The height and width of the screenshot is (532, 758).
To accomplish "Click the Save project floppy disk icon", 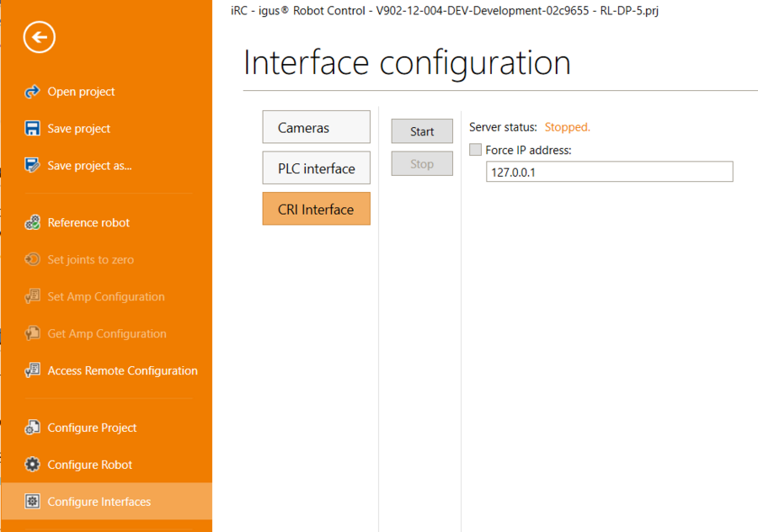I will [x=32, y=129].
